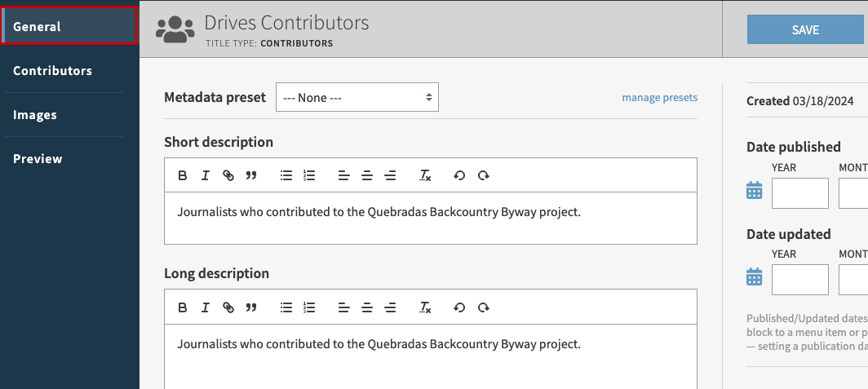Click the SAVE button

[x=804, y=29]
